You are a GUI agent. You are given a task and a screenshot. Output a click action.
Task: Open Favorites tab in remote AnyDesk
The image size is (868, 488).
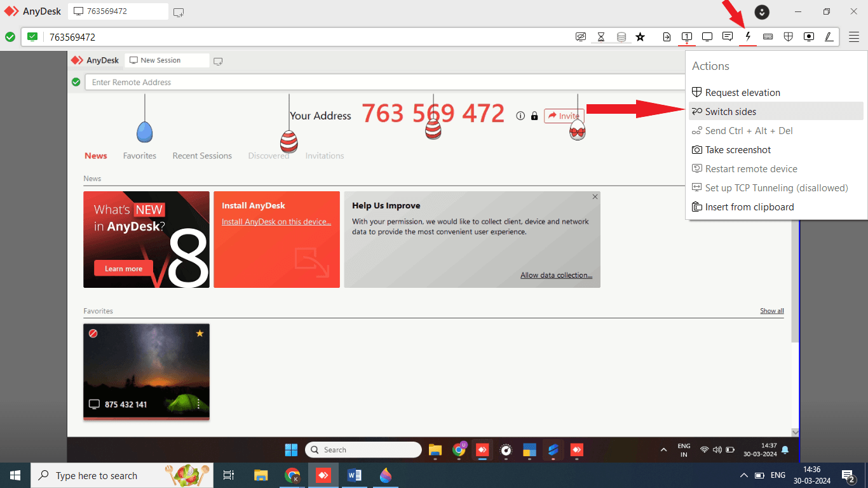click(140, 156)
